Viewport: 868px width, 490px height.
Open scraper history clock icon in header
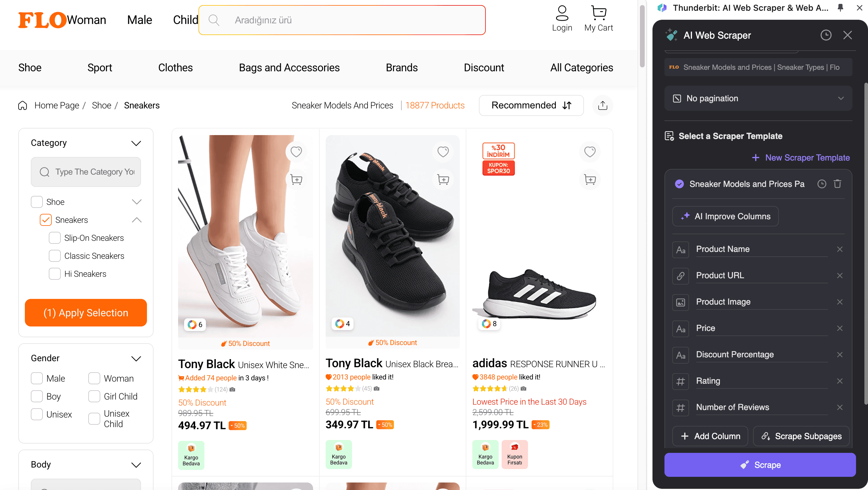pyautogui.click(x=825, y=35)
